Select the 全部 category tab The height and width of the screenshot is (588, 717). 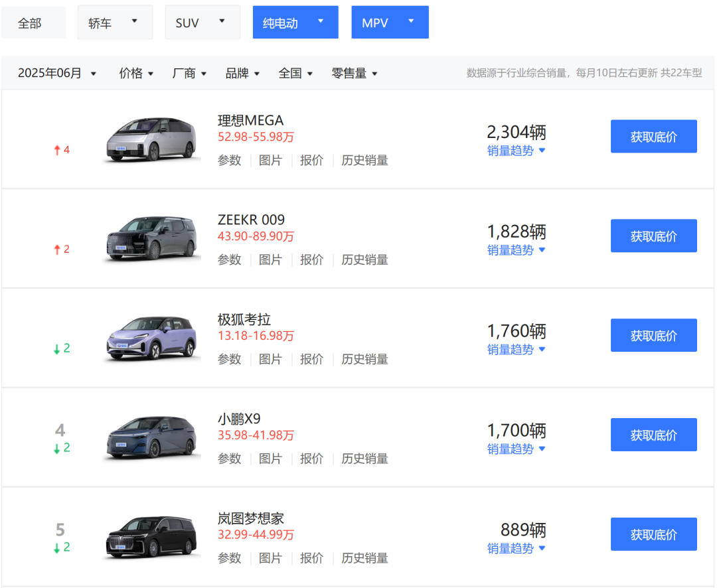33,23
